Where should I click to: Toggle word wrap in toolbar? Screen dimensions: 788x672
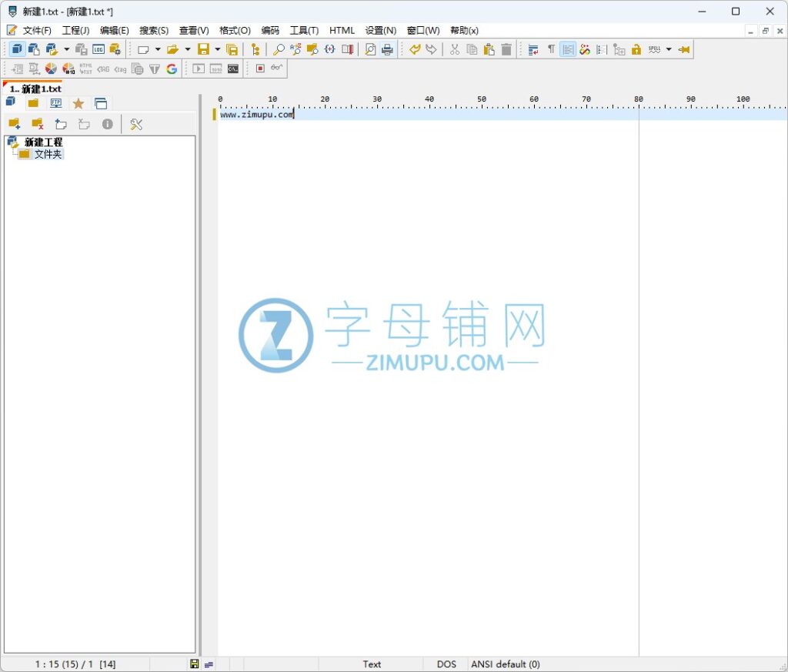533,49
